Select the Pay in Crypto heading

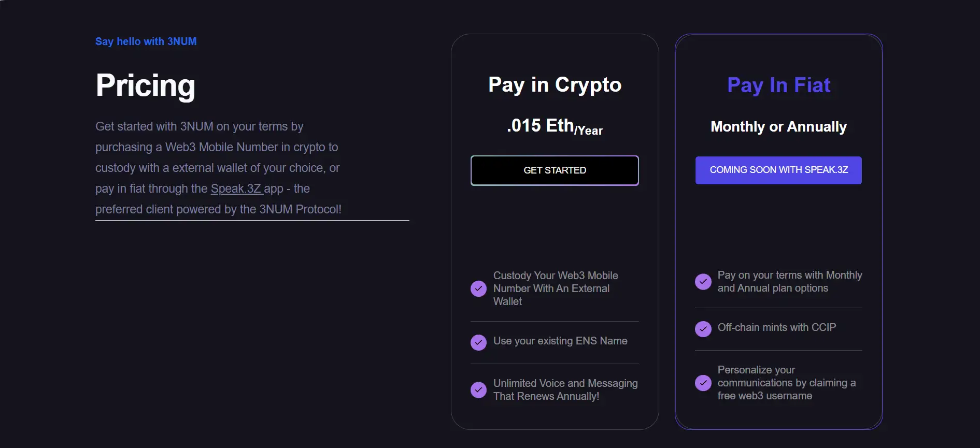(555, 85)
